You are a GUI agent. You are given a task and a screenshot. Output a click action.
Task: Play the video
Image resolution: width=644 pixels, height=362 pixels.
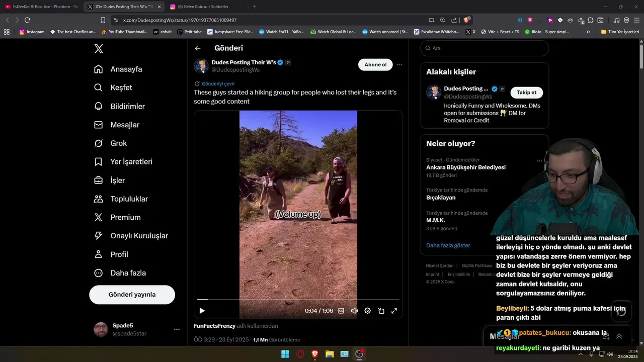[202, 311]
